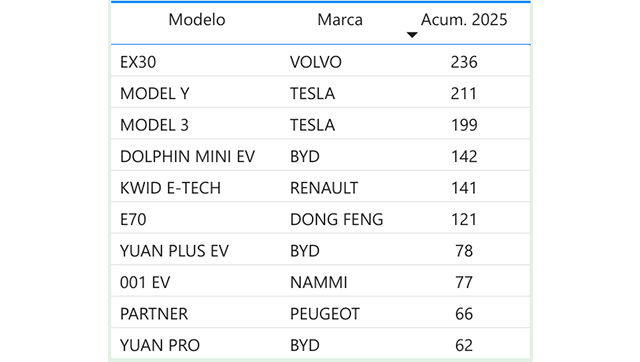Click the YUAN PRO row
The image size is (640, 362).
click(x=321, y=345)
